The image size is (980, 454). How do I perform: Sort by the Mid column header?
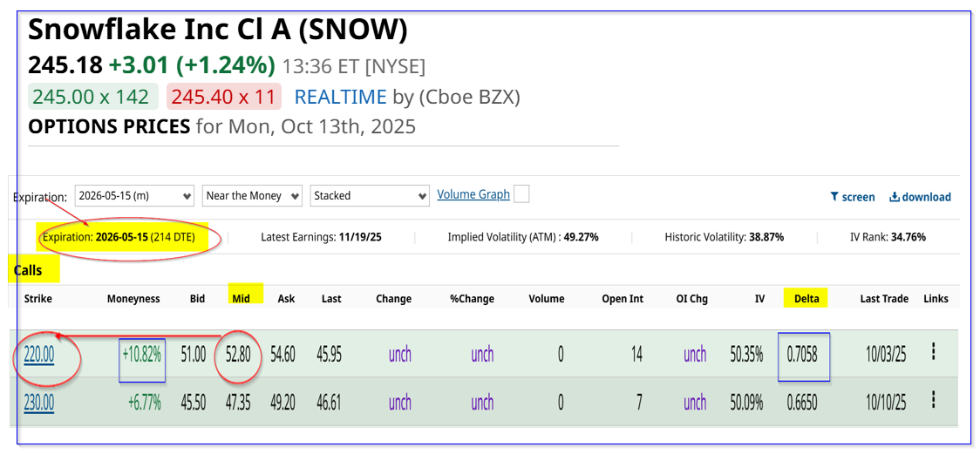242,299
